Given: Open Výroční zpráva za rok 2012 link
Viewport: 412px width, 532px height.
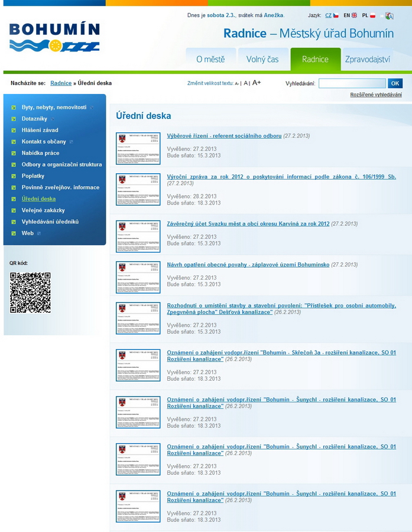Looking at the screenshot, I should [x=281, y=176].
